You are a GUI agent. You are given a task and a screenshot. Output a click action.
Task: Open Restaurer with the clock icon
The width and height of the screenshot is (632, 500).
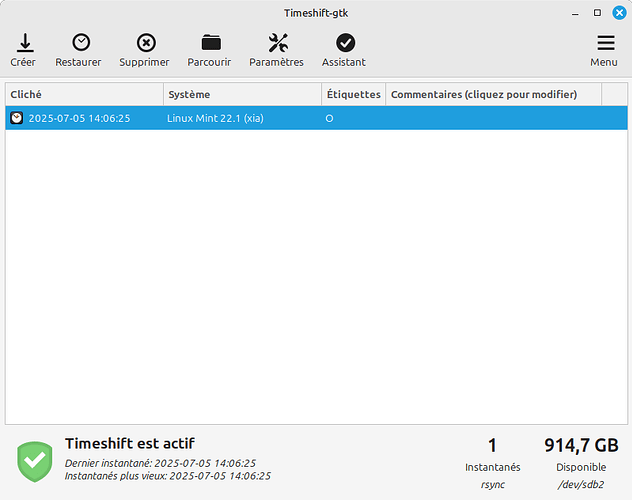tap(81, 42)
